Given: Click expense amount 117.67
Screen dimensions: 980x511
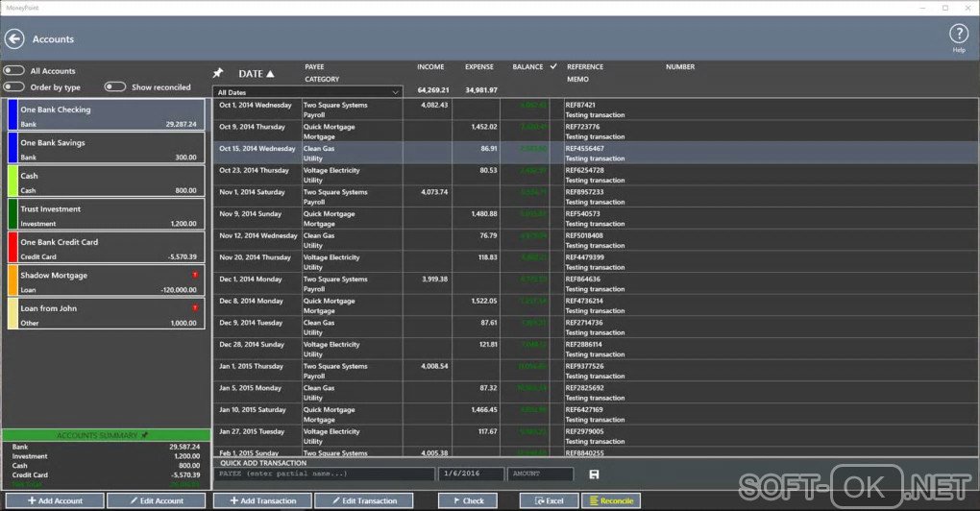Looking at the screenshot, I should click(x=487, y=431).
